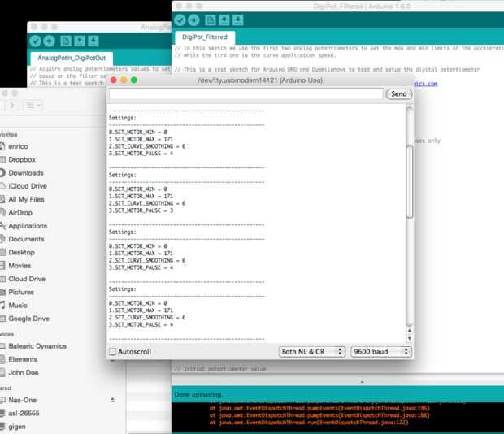Click Open sketch icon in AnalogPotin_DigiPotOut window

[80, 41]
